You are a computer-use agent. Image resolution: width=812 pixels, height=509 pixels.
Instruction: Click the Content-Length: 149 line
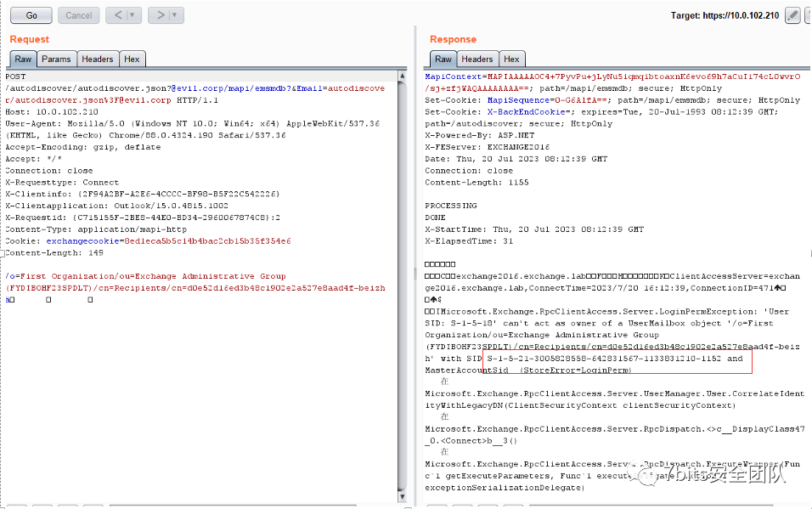pyautogui.click(x=54, y=253)
